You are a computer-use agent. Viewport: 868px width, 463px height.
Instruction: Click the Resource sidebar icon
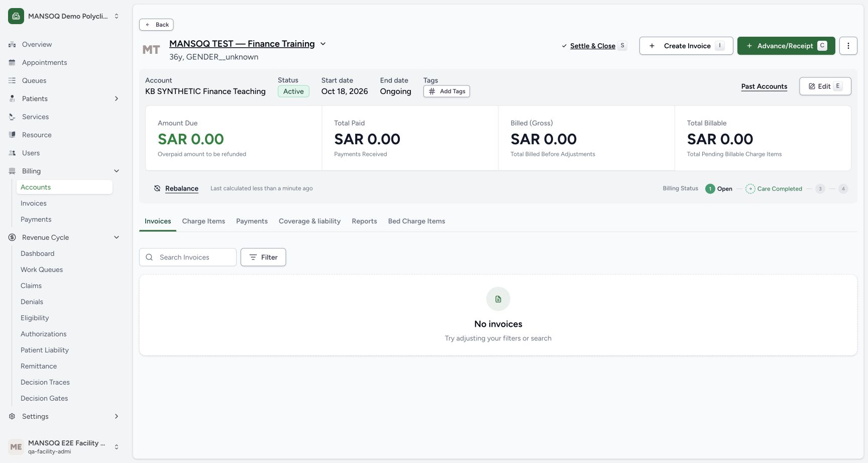[x=12, y=135]
